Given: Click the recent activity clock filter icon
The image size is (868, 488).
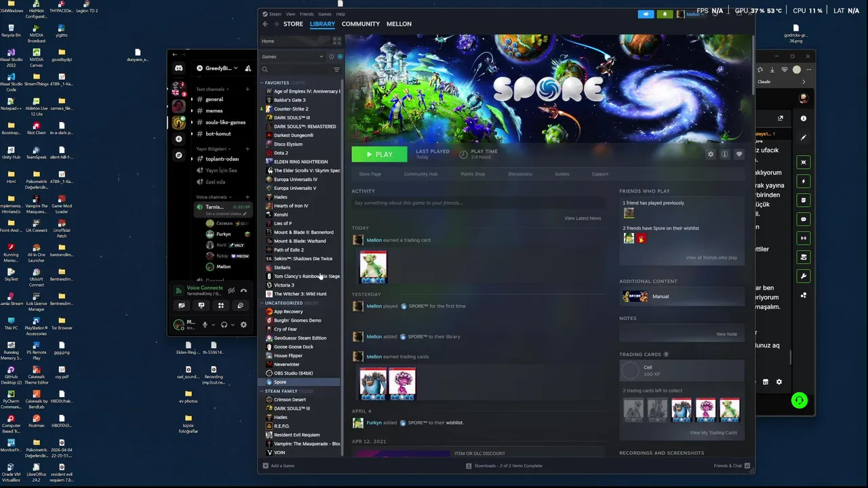Looking at the screenshot, I should click(331, 57).
